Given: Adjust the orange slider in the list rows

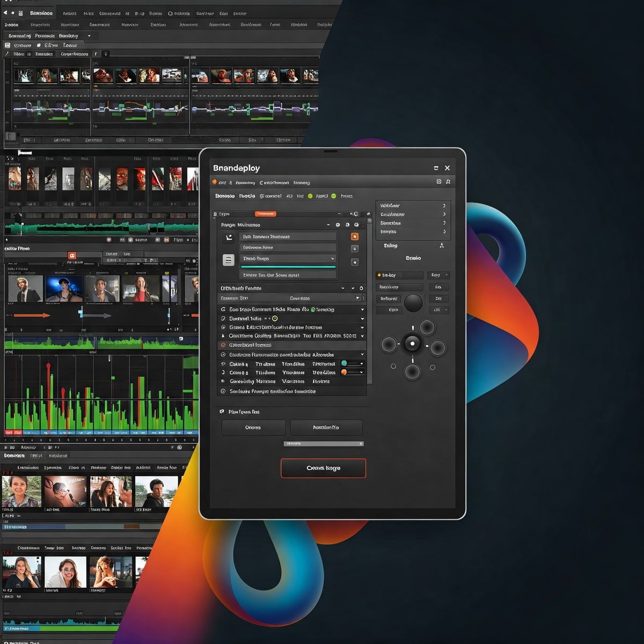Looking at the screenshot, I should click(x=352, y=372).
